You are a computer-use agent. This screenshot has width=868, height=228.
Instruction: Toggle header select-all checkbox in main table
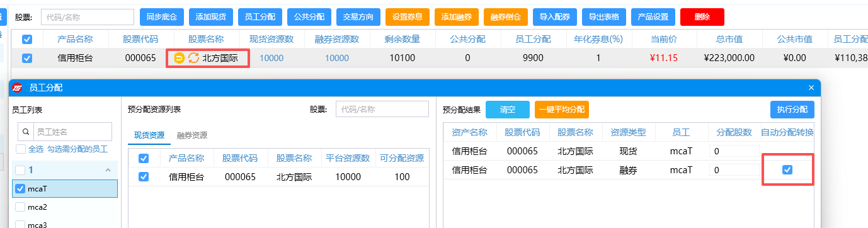27,40
